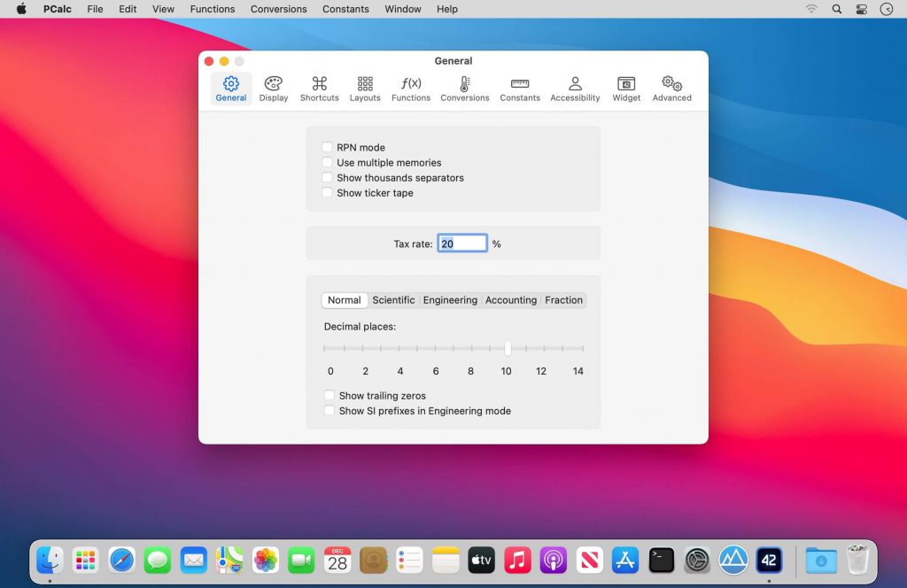Open the Conversions menu in the menu bar
The height and width of the screenshot is (588, 907).
(x=278, y=9)
